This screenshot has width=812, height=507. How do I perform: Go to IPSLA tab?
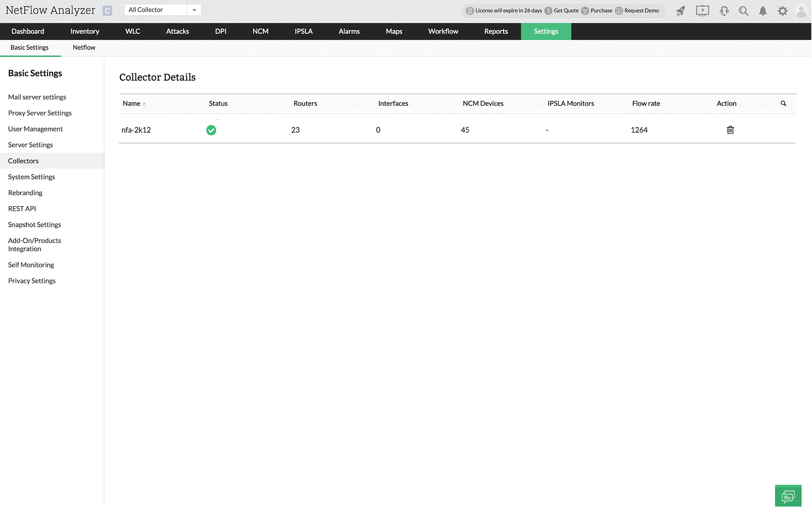click(304, 32)
